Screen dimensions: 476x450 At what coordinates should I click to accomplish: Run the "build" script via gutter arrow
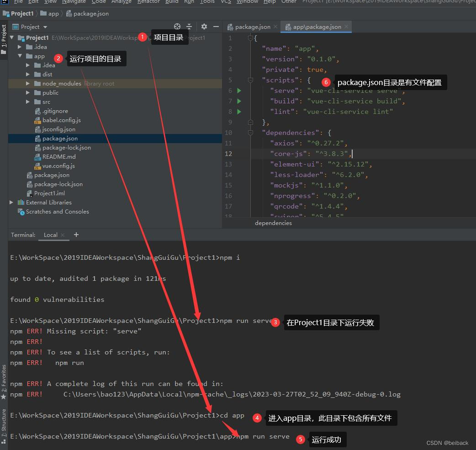tap(239, 101)
